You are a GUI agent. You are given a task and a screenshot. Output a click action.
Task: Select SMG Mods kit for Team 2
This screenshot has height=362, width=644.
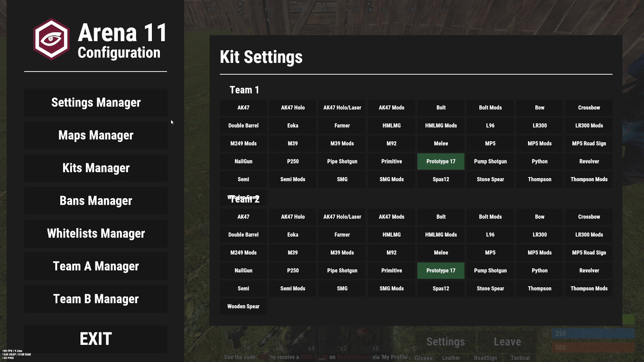[391, 289]
